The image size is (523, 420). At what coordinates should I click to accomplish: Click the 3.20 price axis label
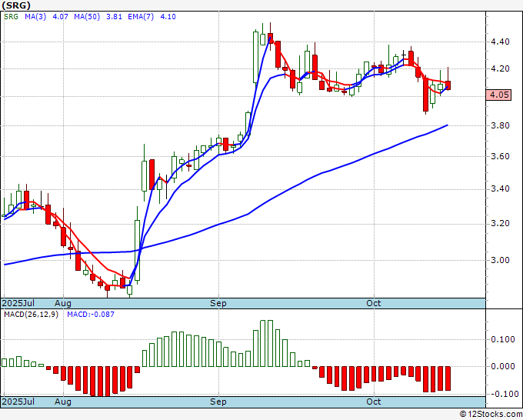point(500,223)
